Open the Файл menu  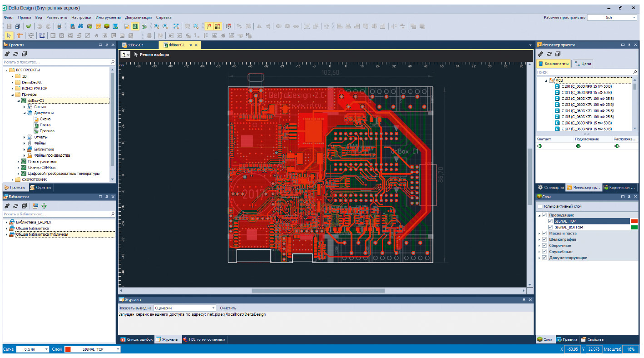[9, 17]
